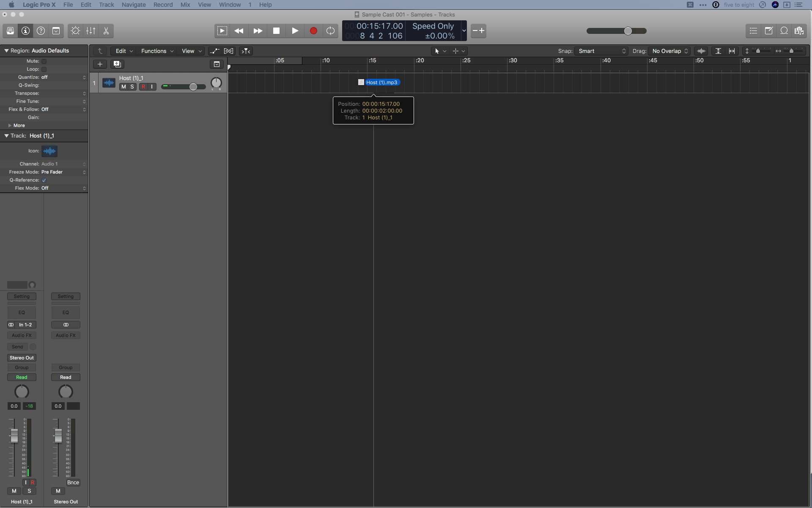The height and width of the screenshot is (508, 812).
Task: Click the hierarchy back arrow button
Action: 100,51
